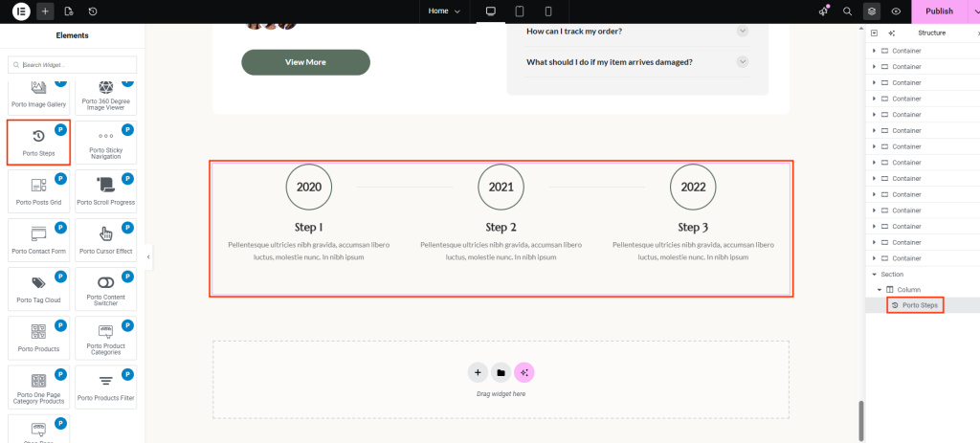Select the Porto Content Switcher widget
This screenshot has width=980, height=443.
pyautogui.click(x=105, y=290)
